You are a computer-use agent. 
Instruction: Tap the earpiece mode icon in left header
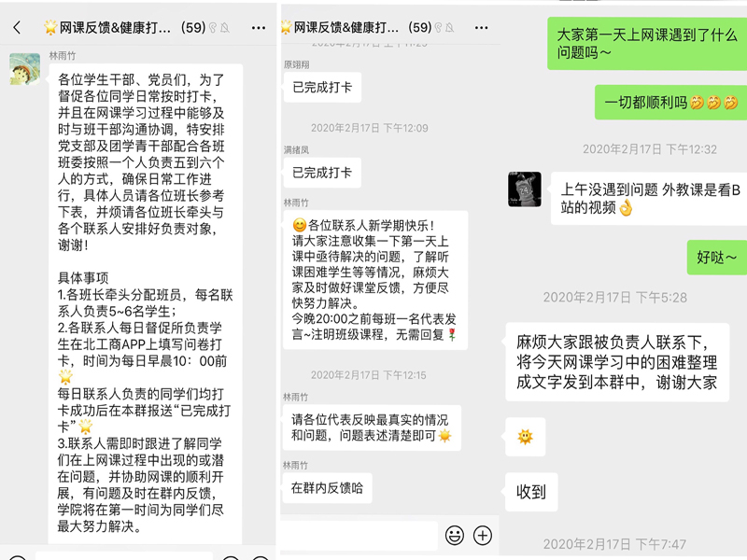[213, 28]
